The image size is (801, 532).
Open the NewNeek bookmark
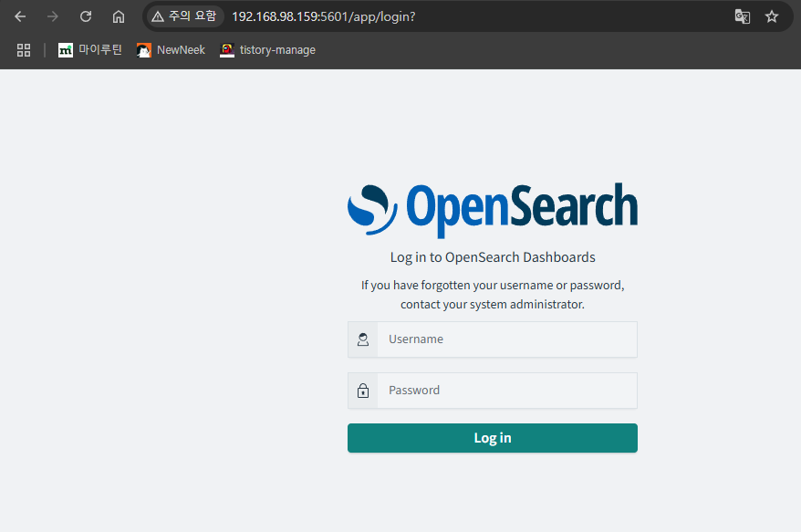point(171,50)
